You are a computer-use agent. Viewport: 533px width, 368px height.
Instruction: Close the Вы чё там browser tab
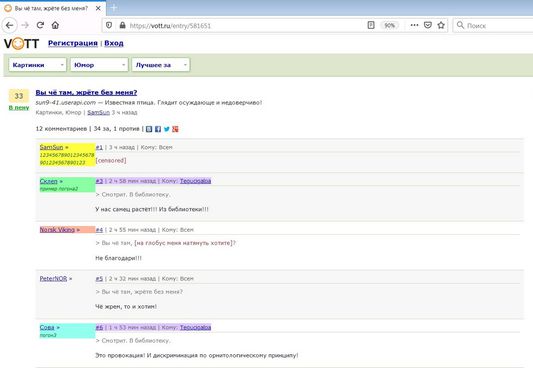(x=98, y=8)
